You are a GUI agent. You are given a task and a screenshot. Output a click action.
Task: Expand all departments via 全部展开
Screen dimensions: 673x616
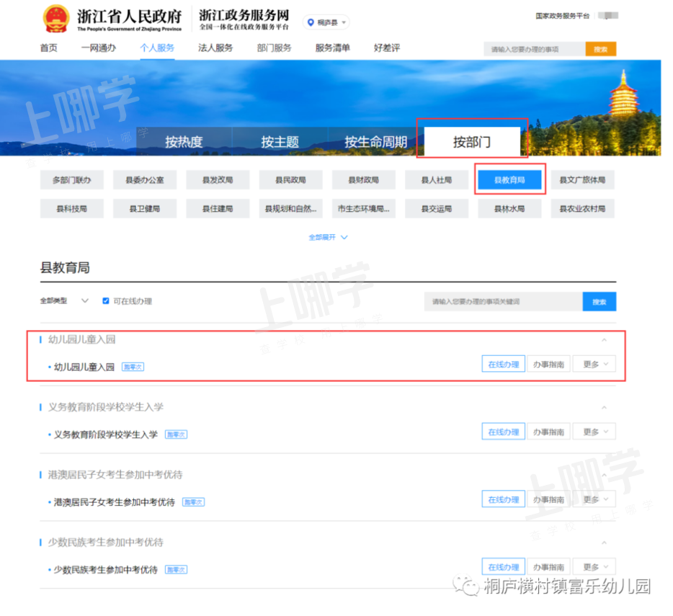[x=328, y=237]
